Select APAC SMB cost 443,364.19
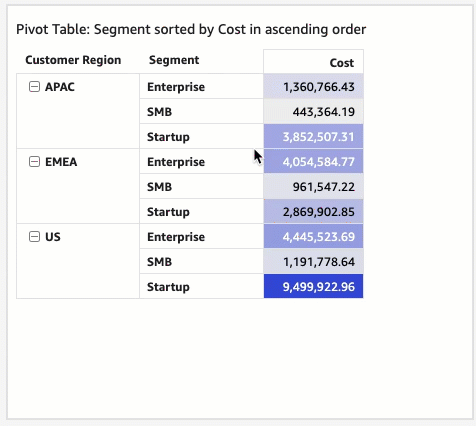The height and width of the screenshot is (426, 476). (313, 112)
